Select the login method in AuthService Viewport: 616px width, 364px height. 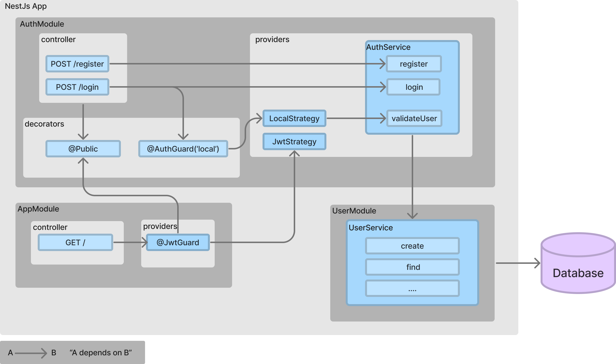[x=414, y=87]
